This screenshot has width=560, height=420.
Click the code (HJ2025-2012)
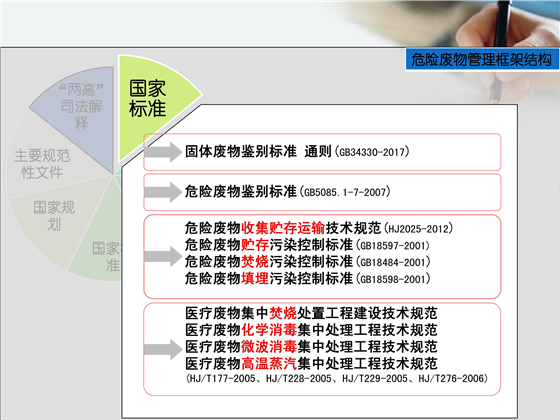point(418,229)
